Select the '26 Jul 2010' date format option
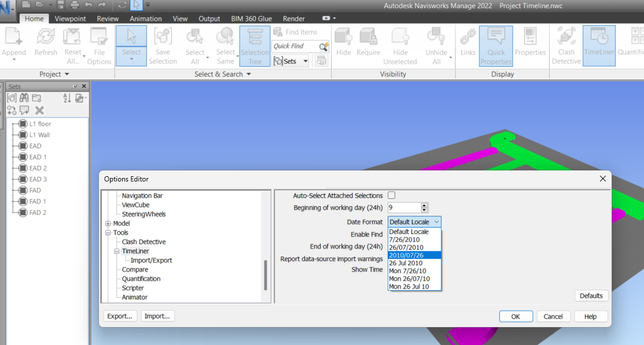Image resolution: width=644 pixels, height=345 pixels. [x=405, y=263]
